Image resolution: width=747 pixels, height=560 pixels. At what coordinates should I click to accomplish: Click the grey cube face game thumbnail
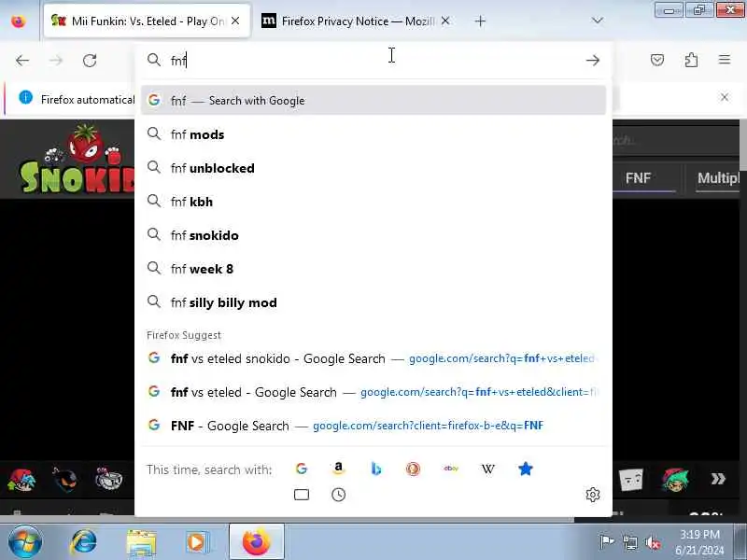[x=631, y=479]
